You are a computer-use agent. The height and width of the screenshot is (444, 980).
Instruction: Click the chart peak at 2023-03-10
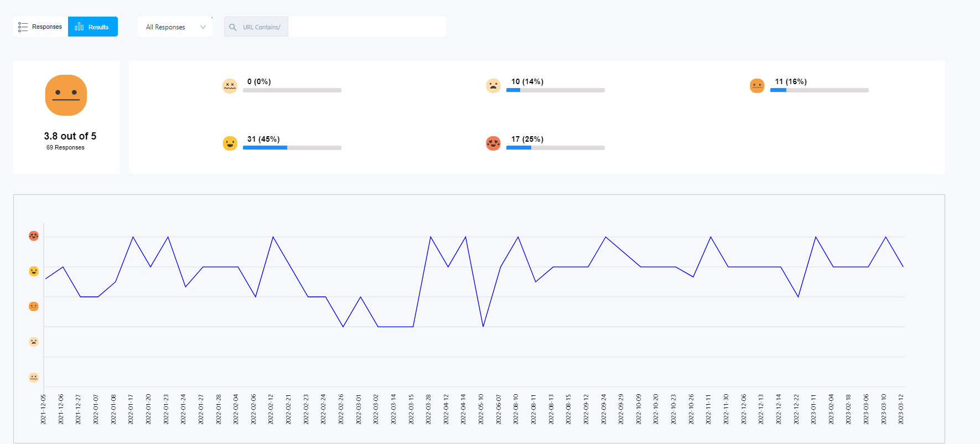886,237
